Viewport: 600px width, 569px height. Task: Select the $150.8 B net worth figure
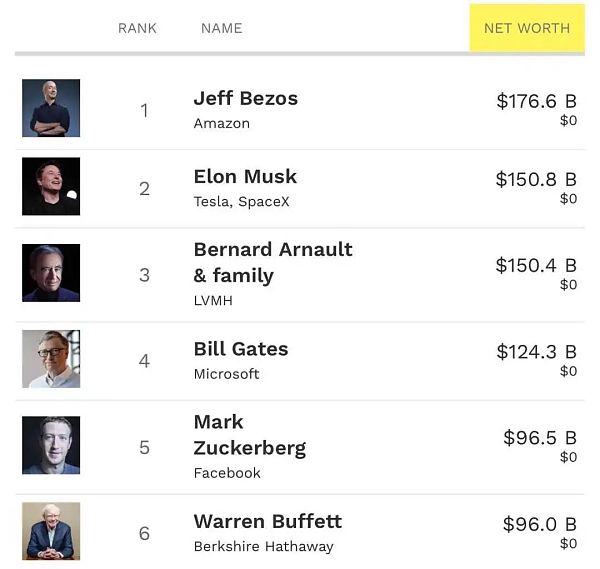[x=536, y=179]
